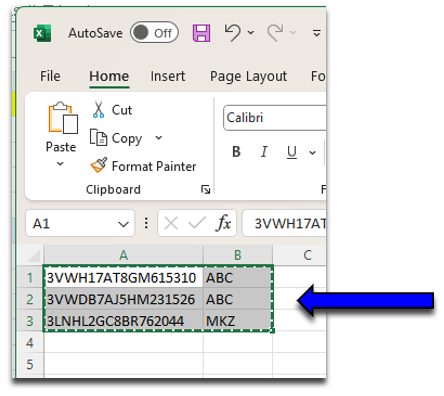Click cell containing MKZ
444x396 pixels.
(238, 321)
